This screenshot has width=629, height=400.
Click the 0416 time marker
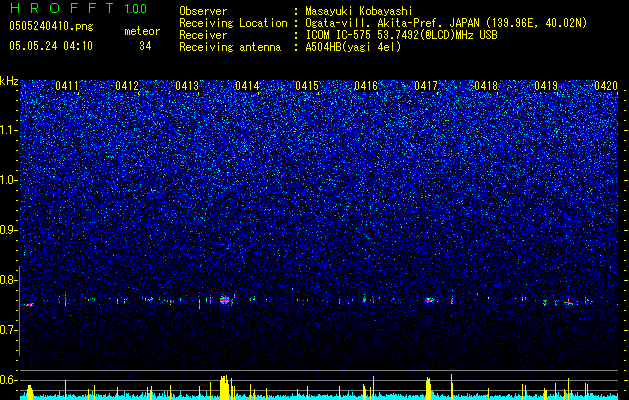pos(366,86)
